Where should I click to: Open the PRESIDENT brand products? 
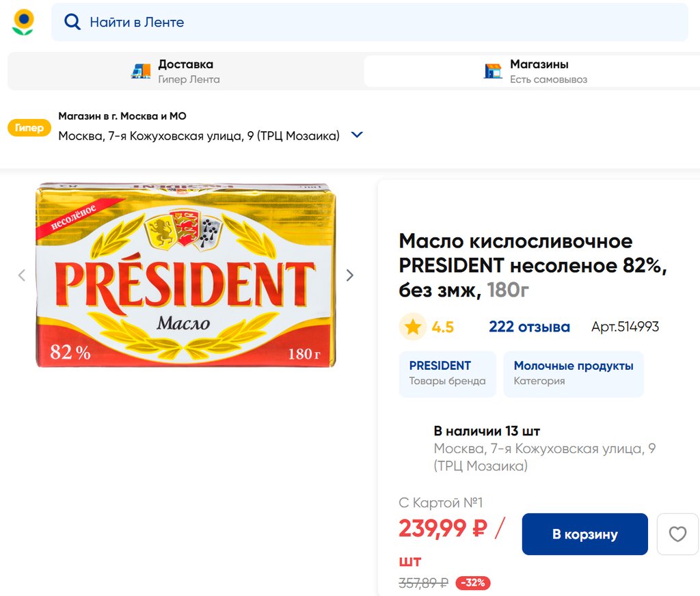pos(448,373)
